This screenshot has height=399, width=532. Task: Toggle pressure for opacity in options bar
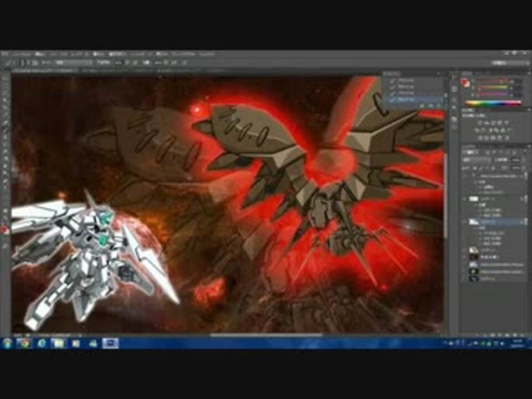click(135, 63)
